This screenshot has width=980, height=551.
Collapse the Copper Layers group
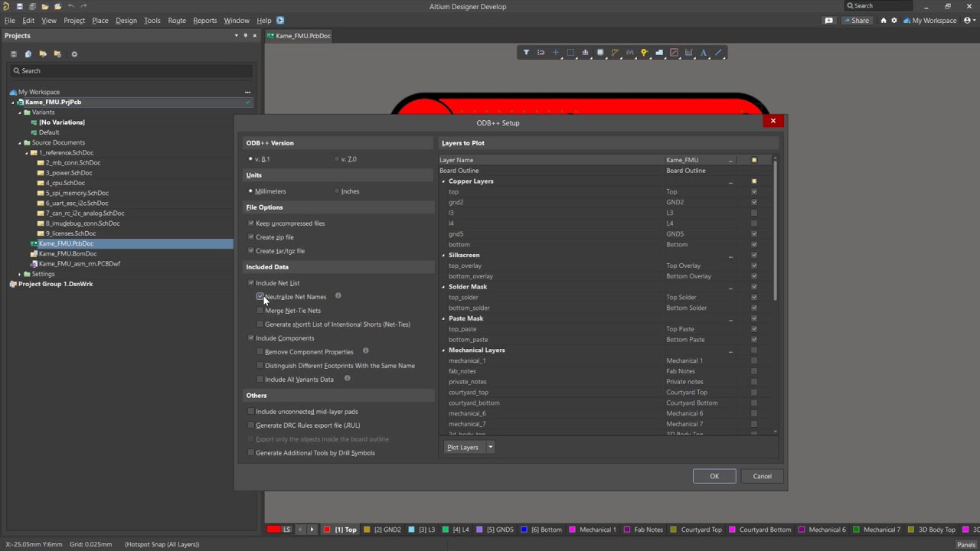(x=443, y=181)
